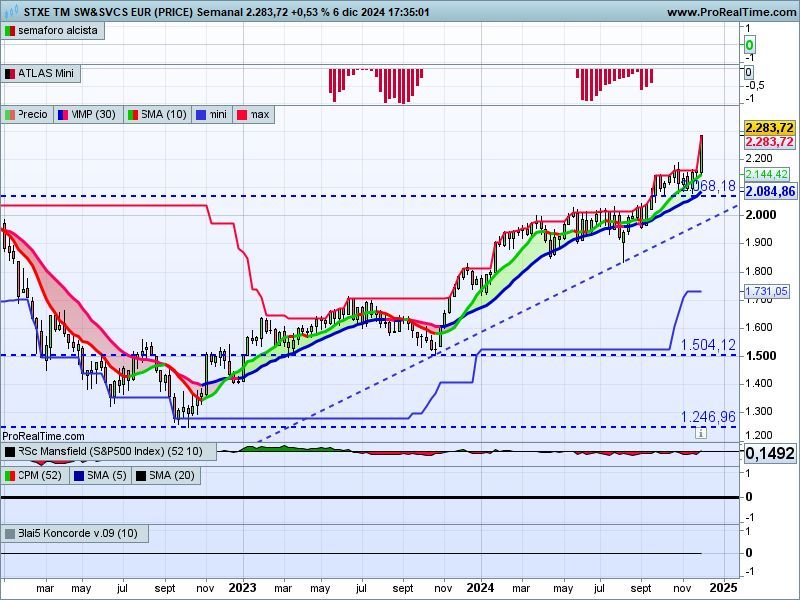Click the semaforo alcista color swatch
Viewport: 800px width, 600px height.
click(x=10, y=31)
